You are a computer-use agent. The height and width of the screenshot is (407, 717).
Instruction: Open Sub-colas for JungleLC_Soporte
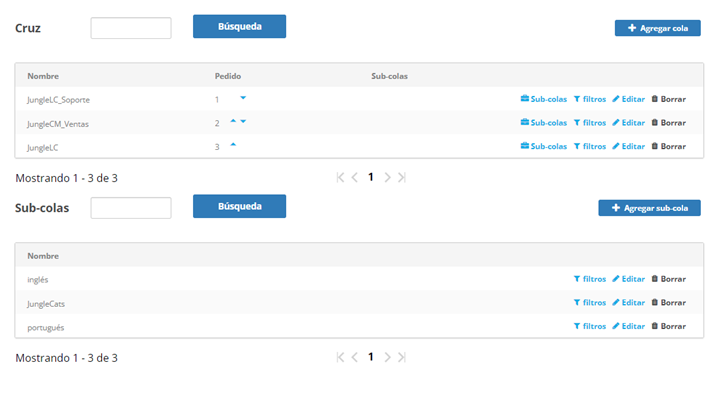tap(544, 99)
